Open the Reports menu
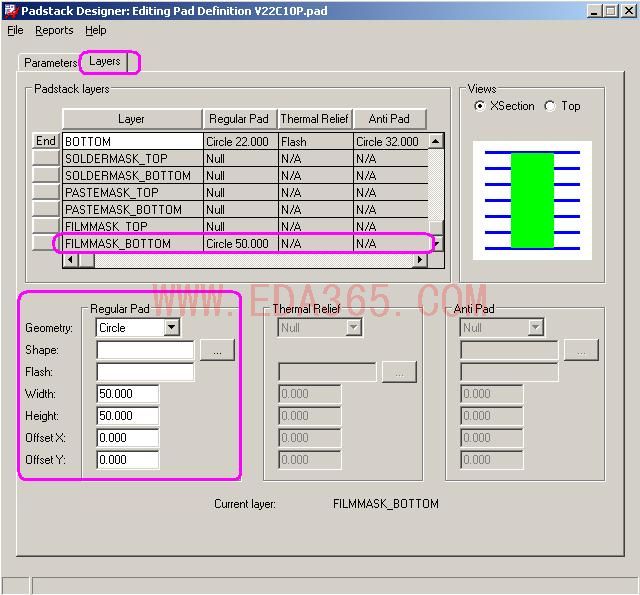 [54, 30]
